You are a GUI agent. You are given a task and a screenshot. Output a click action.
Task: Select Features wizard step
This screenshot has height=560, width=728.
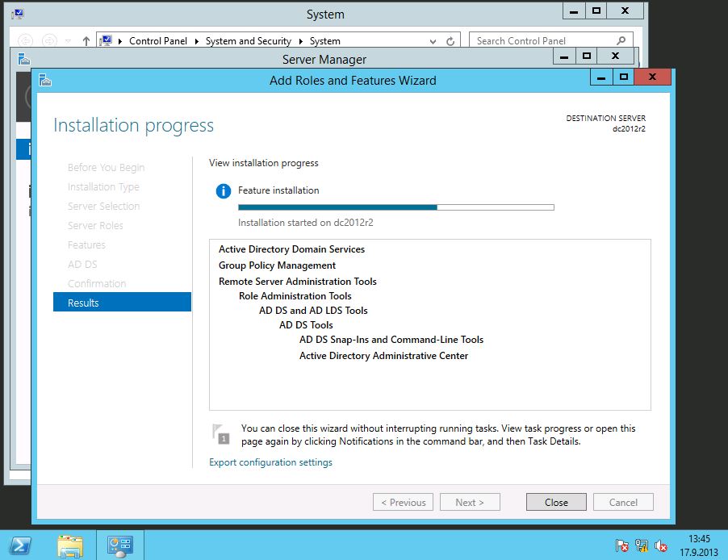click(86, 244)
